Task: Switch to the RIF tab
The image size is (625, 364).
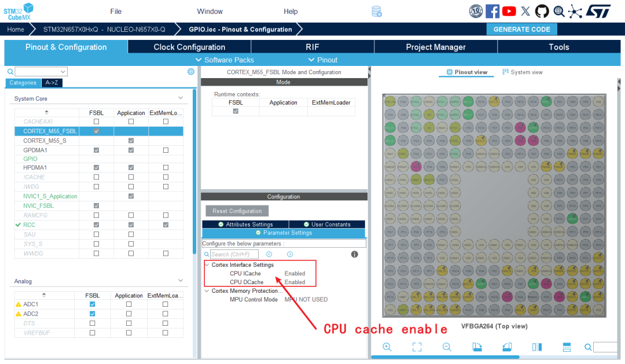Action: pos(312,47)
